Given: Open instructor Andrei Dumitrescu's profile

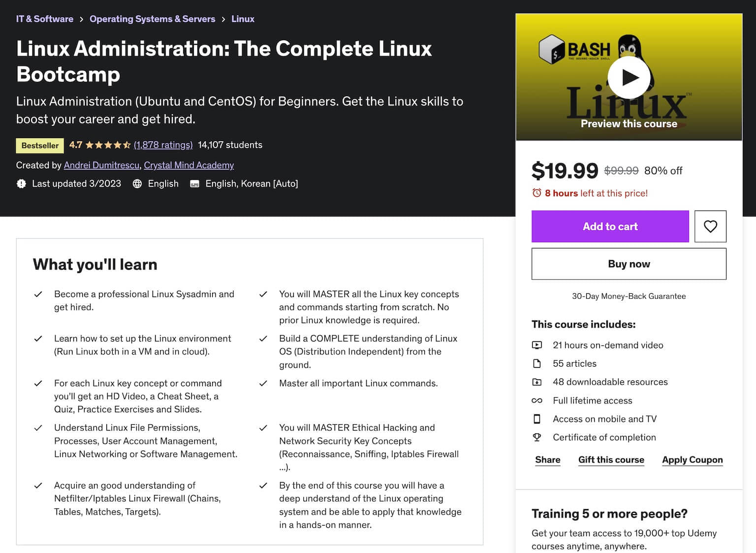Looking at the screenshot, I should coord(101,165).
